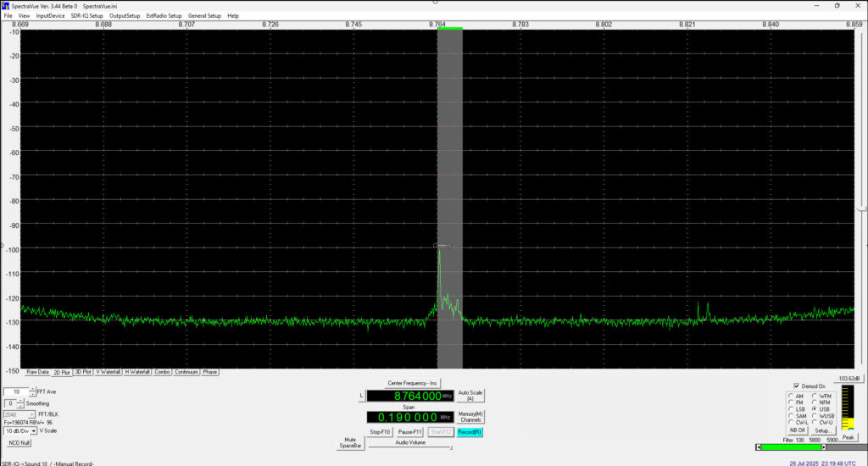The image size is (868, 466).
Task: Increase the FFT Ave value with the up arrow
Action: (x=33, y=389)
